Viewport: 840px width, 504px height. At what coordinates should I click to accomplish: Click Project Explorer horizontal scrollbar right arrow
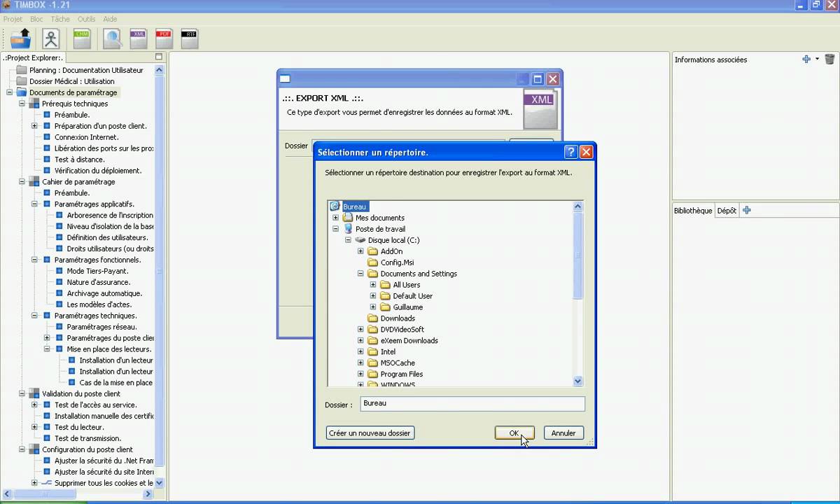(148, 494)
